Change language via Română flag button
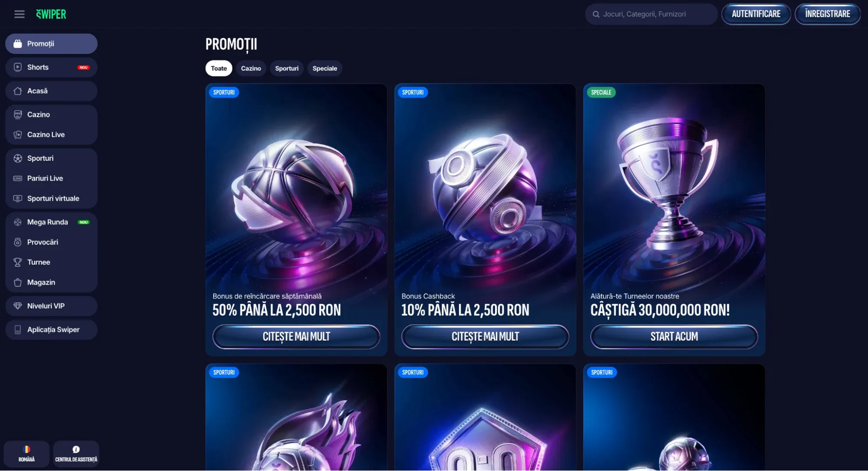868x471 pixels. [x=26, y=454]
